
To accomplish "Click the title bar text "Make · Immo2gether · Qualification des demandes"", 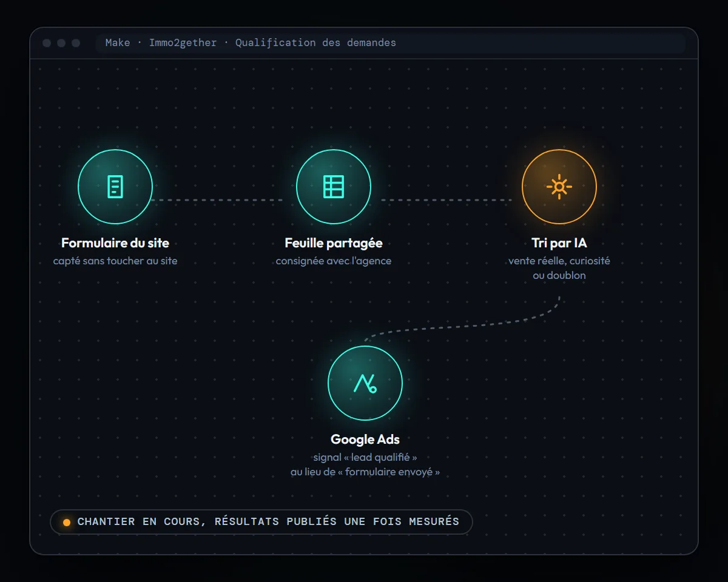I will coord(251,43).
